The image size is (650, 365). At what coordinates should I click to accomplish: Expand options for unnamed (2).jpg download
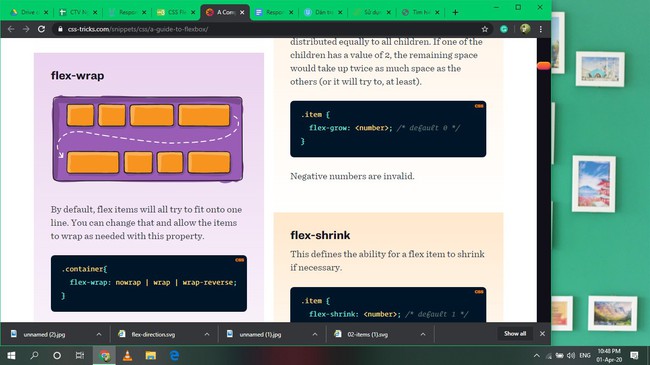tap(99, 334)
